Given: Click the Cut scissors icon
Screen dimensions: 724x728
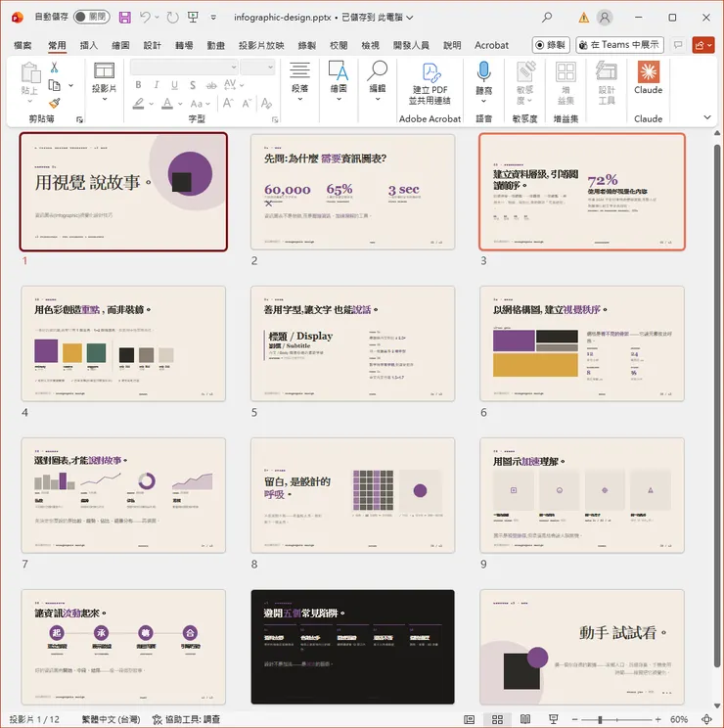Looking at the screenshot, I should (x=55, y=68).
